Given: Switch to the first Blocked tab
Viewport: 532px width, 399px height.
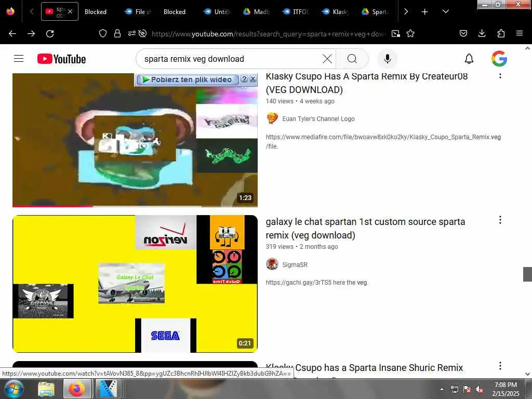Looking at the screenshot, I should (x=96, y=12).
